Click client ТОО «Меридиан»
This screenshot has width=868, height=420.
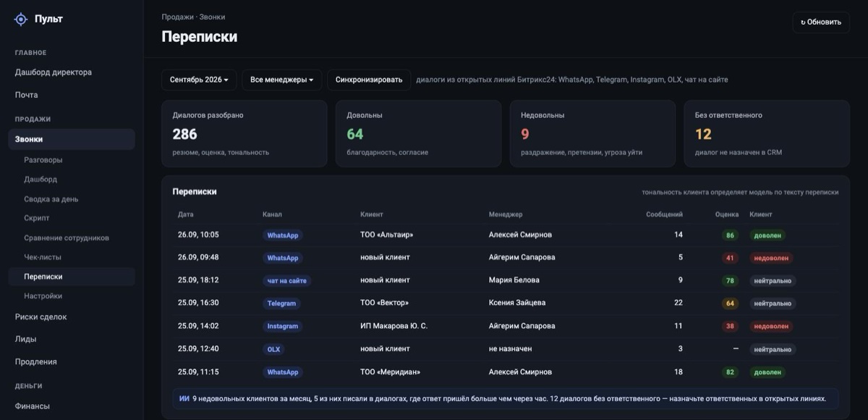tap(391, 372)
